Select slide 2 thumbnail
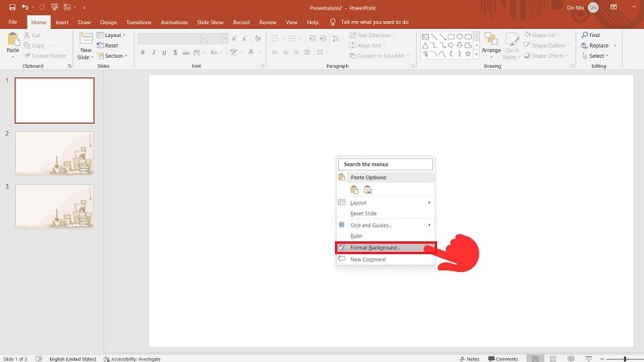The image size is (644, 362). tap(55, 154)
